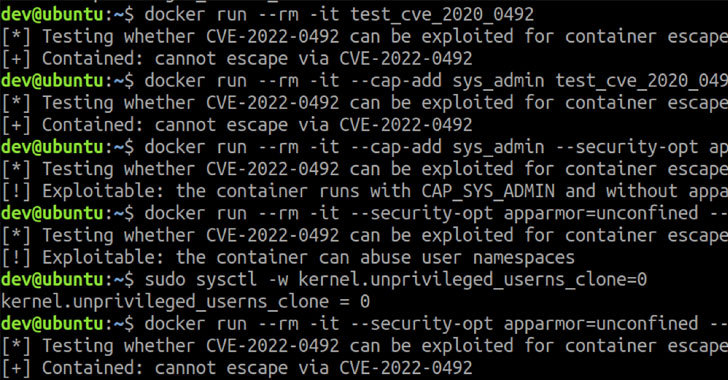Click the last 'Testing whether CVE-2022-0492' line

pyautogui.click(x=364, y=346)
